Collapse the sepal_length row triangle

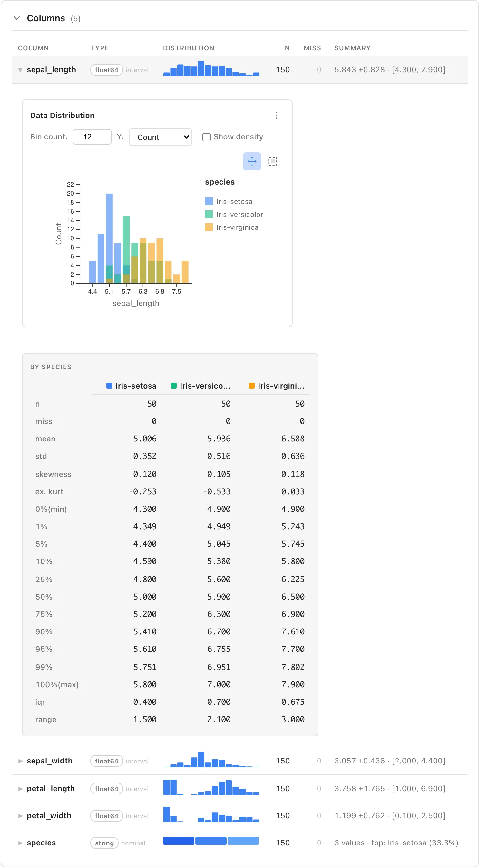tap(20, 70)
